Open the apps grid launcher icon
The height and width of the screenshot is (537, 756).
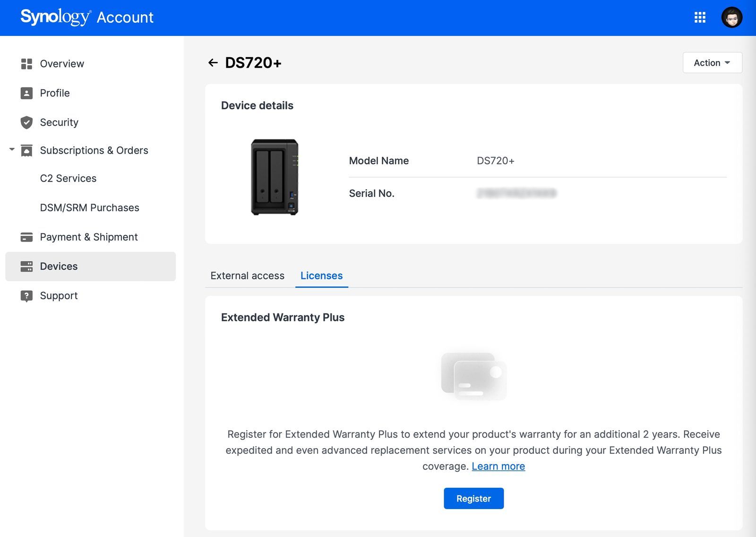(x=700, y=17)
